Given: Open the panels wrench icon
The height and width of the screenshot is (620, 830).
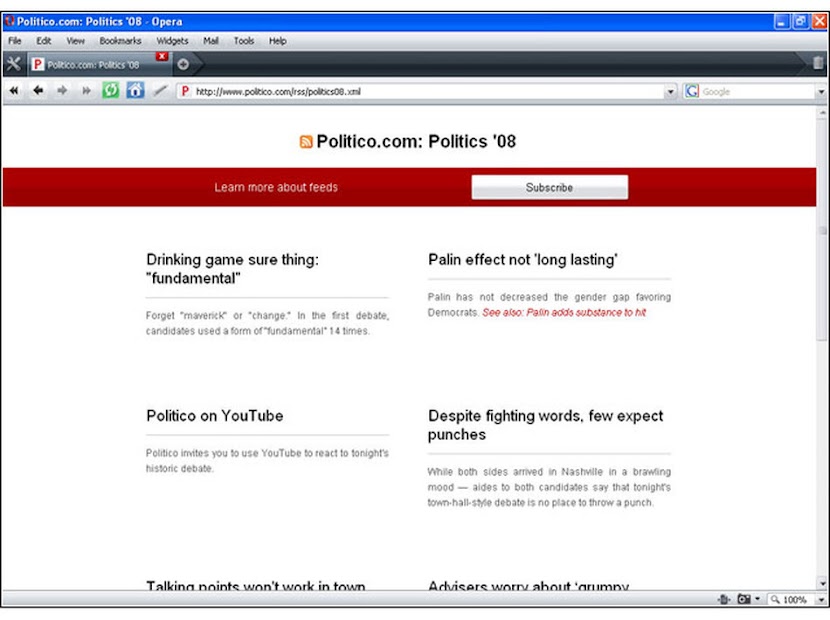Looking at the screenshot, I should (13, 64).
